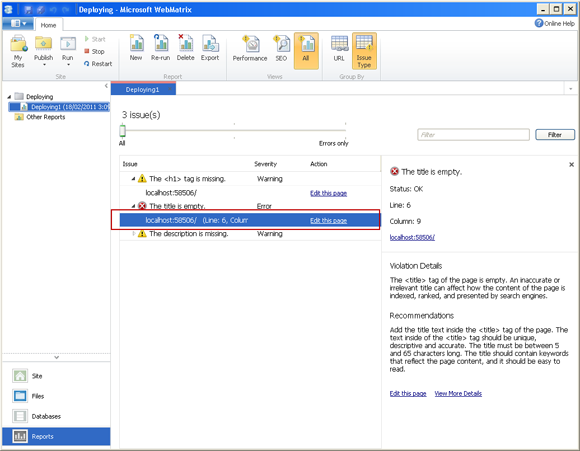This screenshot has width=580, height=451.
Task: Collapse the Deploying tree node
Action: point(9,97)
